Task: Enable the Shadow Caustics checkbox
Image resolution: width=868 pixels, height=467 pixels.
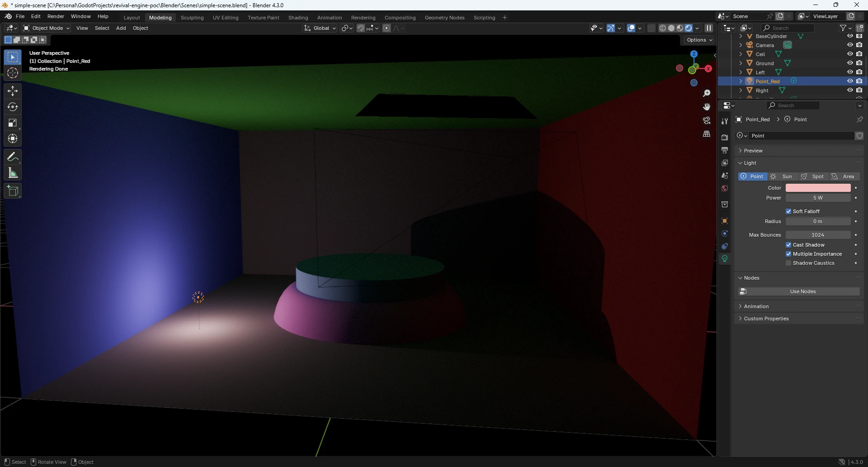Action: click(x=788, y=263)
